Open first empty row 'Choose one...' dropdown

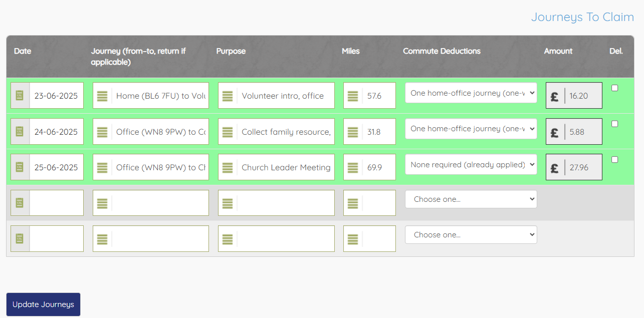point(471,199)
